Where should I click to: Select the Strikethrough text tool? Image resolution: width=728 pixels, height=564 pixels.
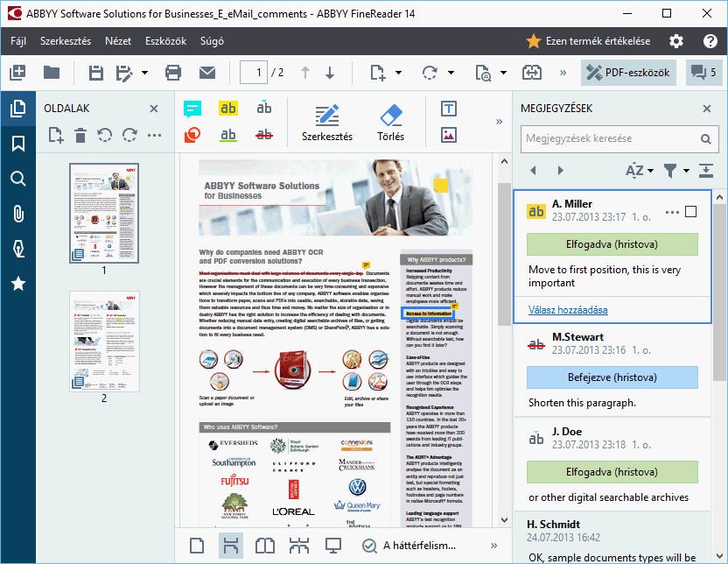(x=263, y=135)
